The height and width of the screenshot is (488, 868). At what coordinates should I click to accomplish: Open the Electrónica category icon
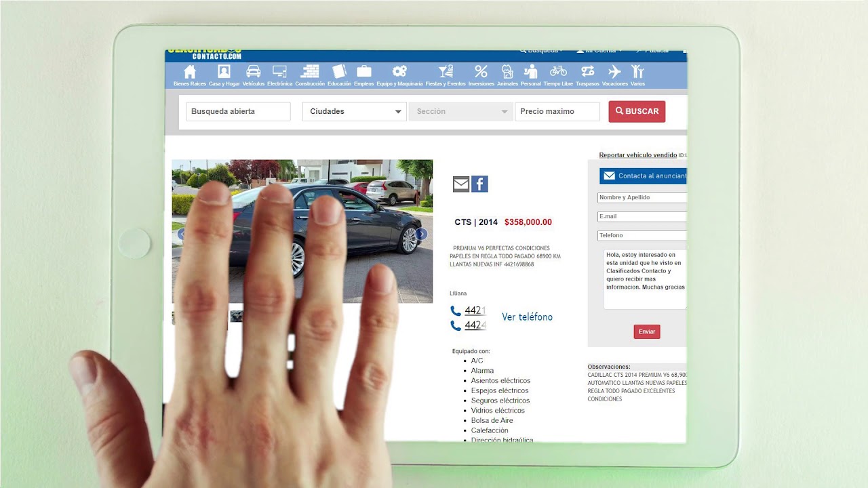[279, 72]
